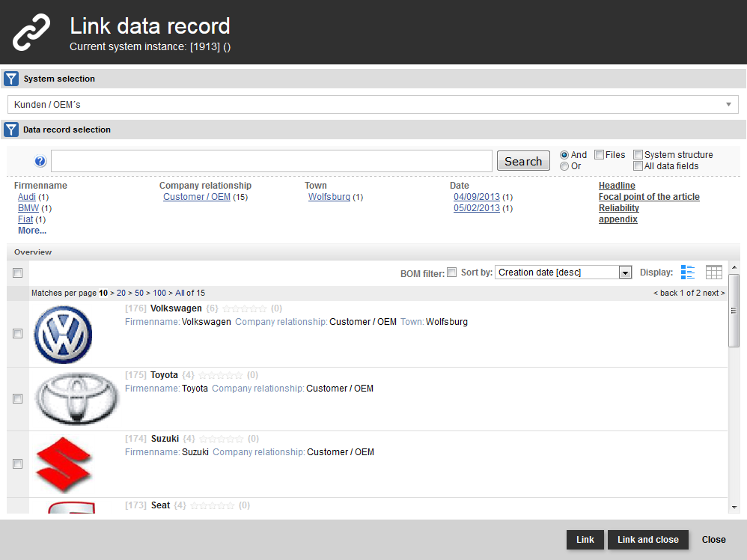Filter by Customer / OEM relationship
This screenshot has width=747, height=560.
pos(197,197)
